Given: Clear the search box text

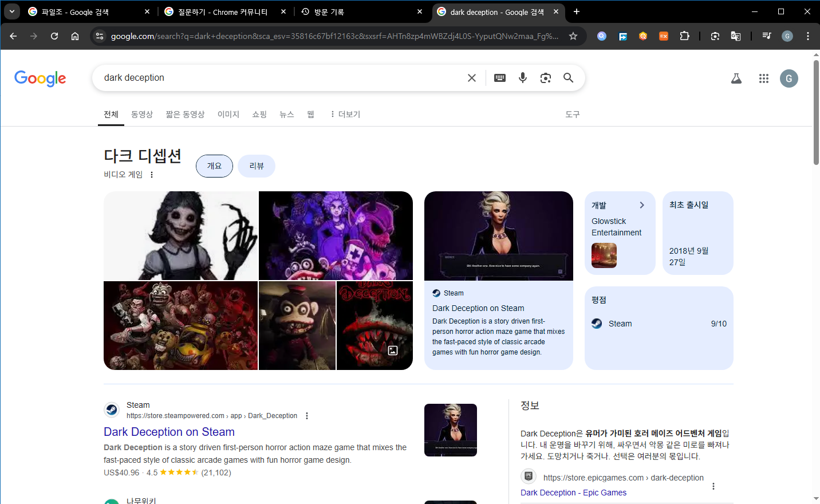Looking at the screenshot, I should coord(472,78).
